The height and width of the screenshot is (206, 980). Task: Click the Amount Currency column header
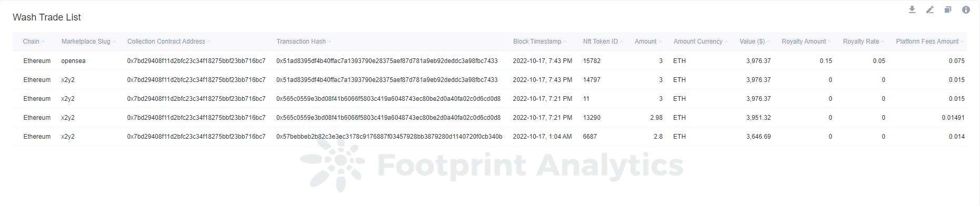click(x=698, y=42)
